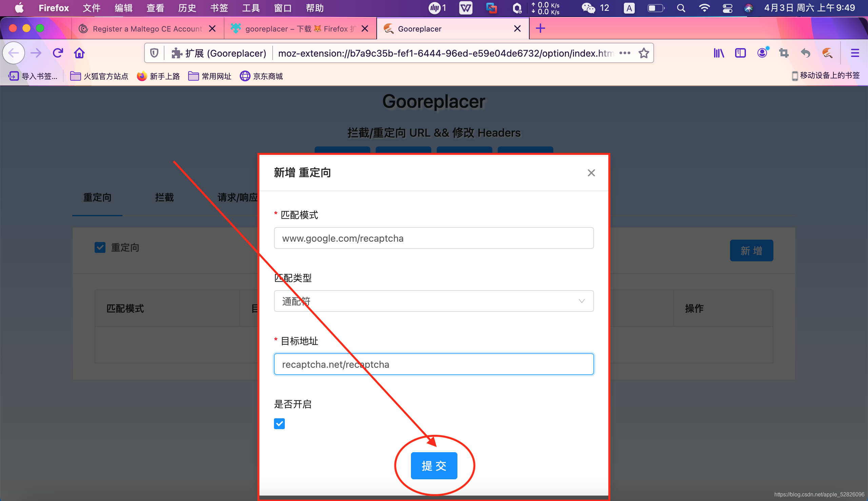868x501 pixels.
Task: Open the 书签 menu
Action: coord(219,8)
